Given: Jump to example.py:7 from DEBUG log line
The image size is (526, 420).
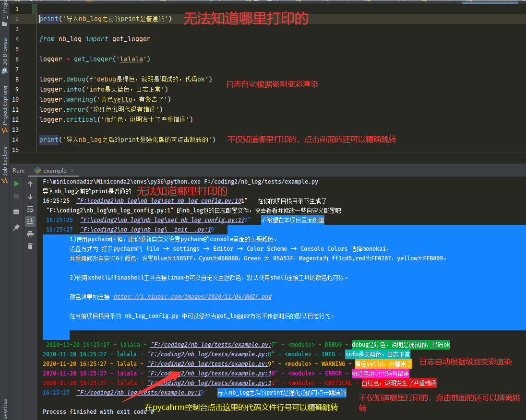Looking at the screenshot, I should coord(212,345).
